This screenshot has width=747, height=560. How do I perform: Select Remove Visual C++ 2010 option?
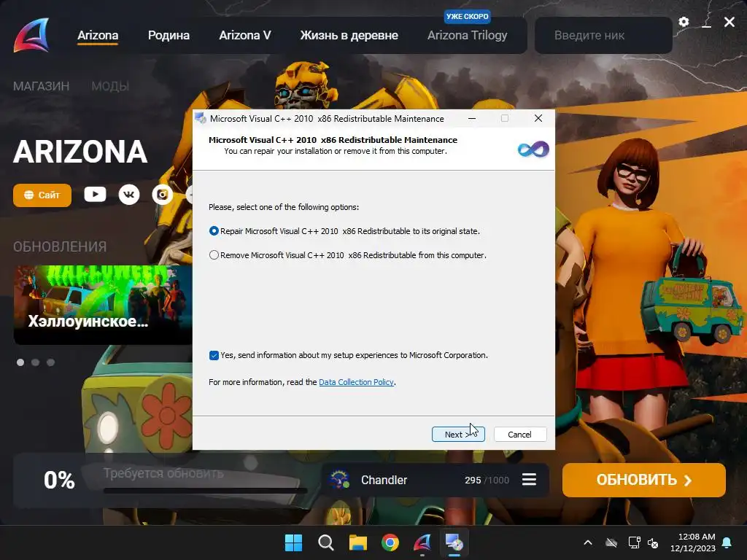click(348, 255)
